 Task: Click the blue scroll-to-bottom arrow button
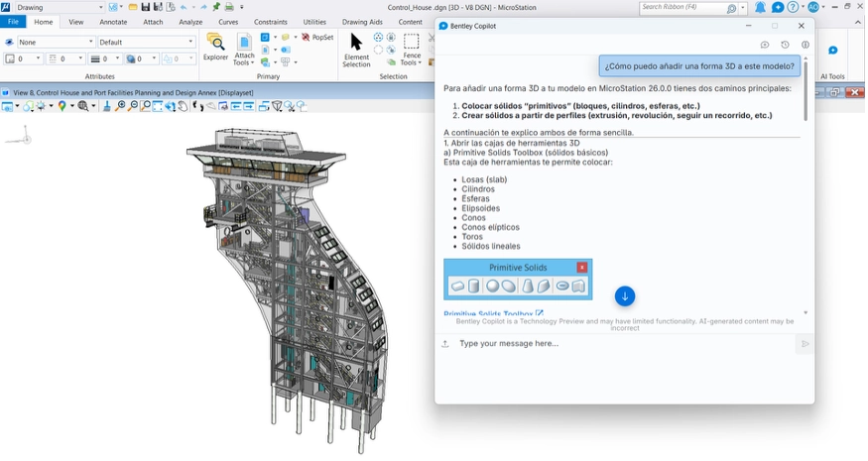(x=624, y=296)
